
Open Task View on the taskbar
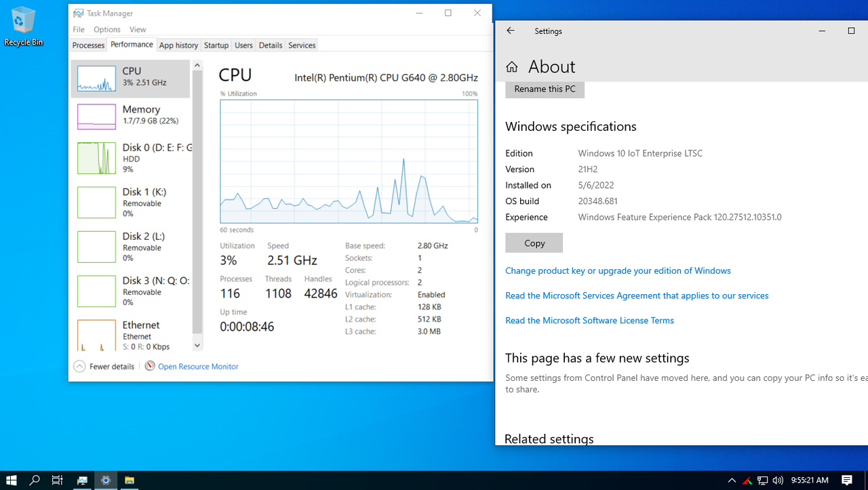pyautogui.click(x=58, y=481)
